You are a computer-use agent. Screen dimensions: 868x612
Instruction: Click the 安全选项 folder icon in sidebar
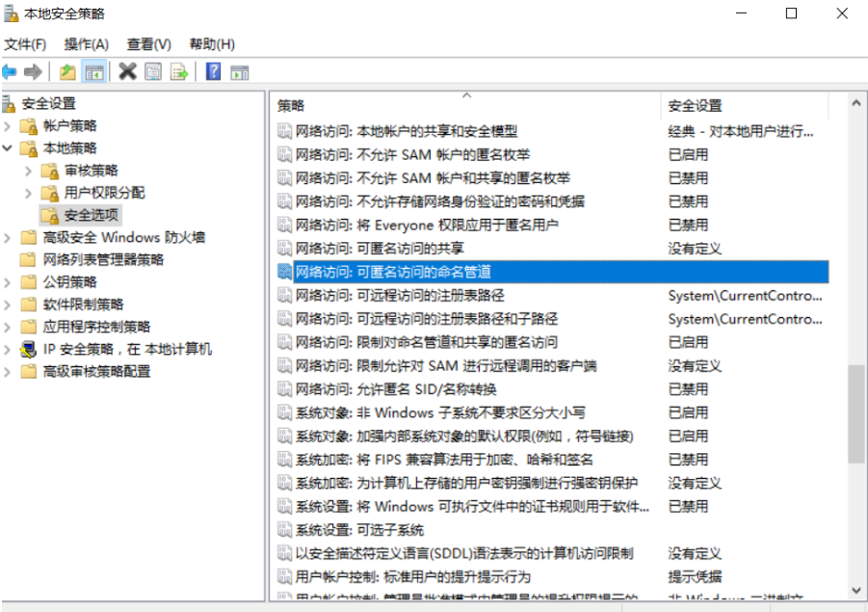pyautogui.click(x=52, y=215)
